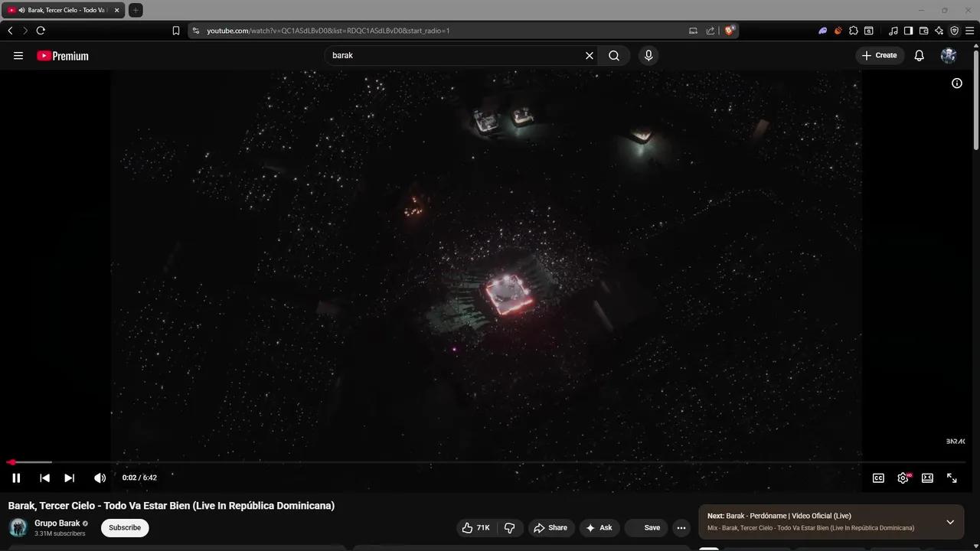This screenshot has height=551, width=980.
Task: Toggle theater mode
Action: pos(927,478)
